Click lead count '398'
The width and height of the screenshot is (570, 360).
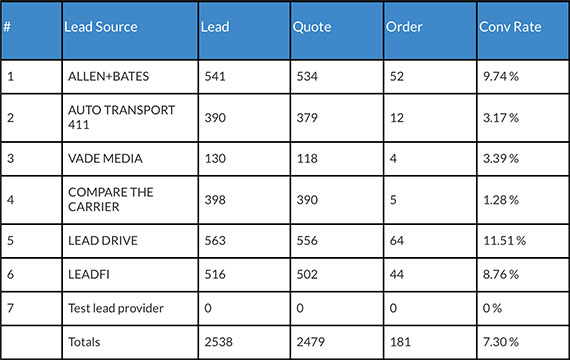(x=215, y=200)
